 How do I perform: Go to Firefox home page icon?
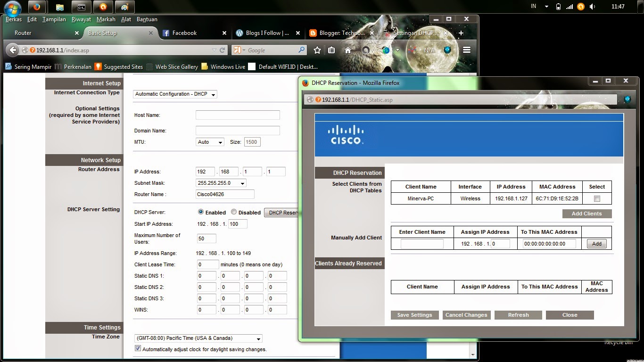pos(348,50)
